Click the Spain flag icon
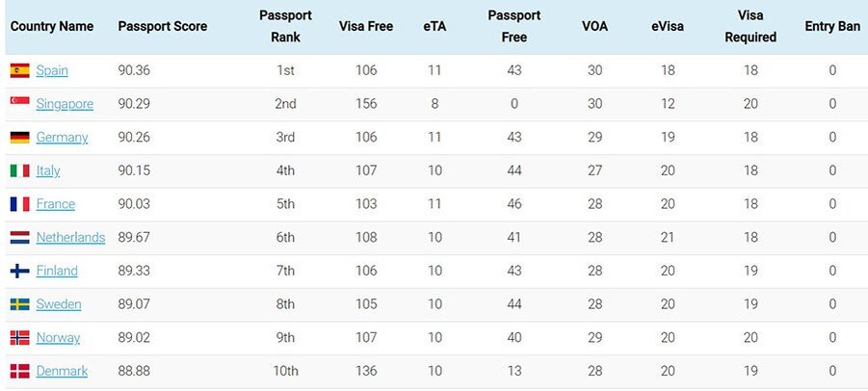The image size is (868, 391). [20, 70]
